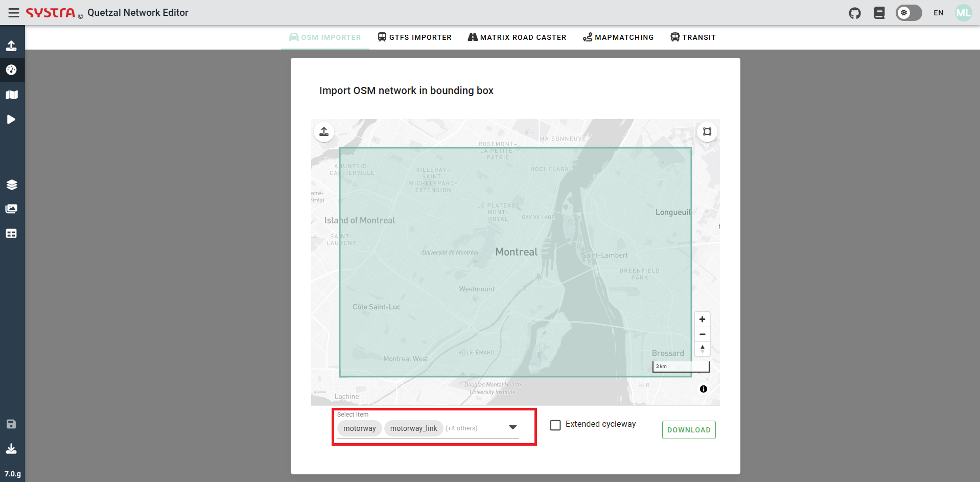
Task: Click the Brossard label on map
Action: pos(668,353)
